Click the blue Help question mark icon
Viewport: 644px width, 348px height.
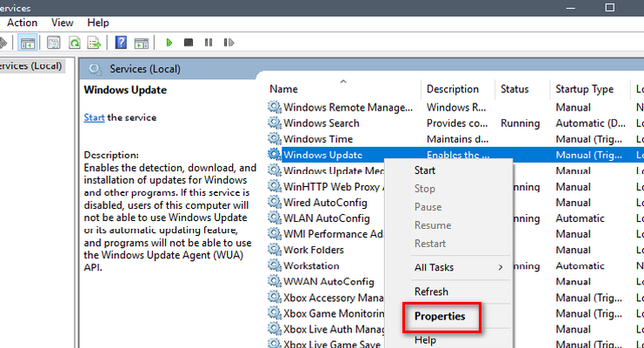coord(121,43)
